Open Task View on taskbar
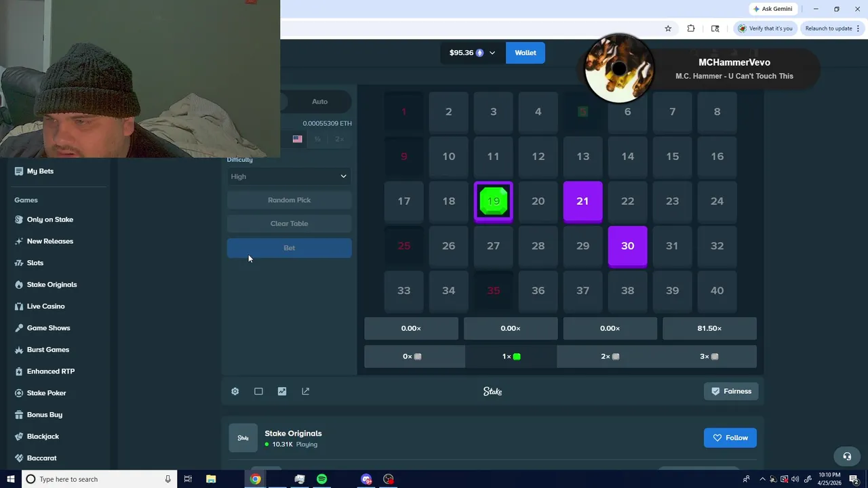This screenshot has width=868, height=488. [x=188, y=479]
